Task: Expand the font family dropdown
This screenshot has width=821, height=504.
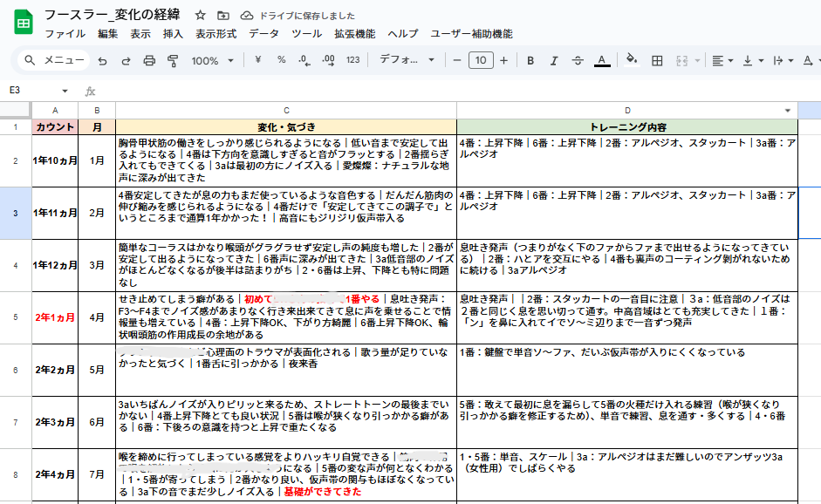Action: tap(407, 60)
